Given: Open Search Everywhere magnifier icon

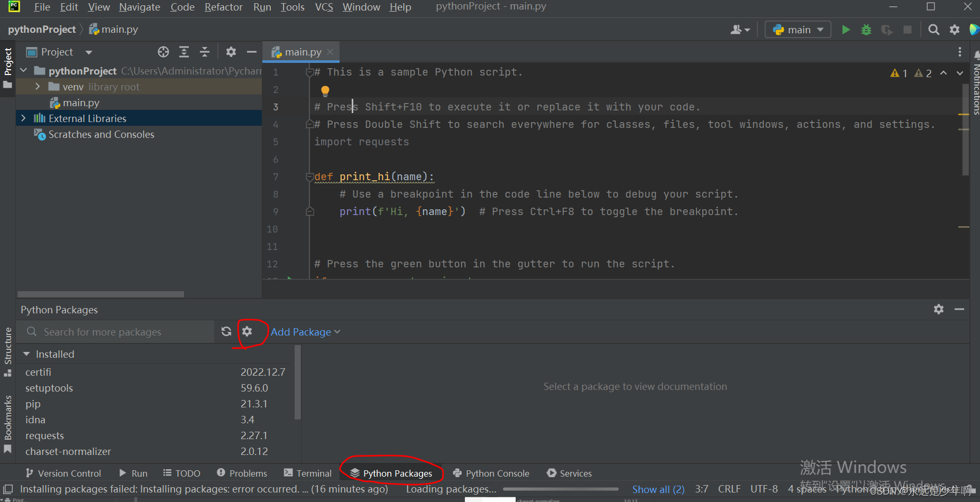Looking at the screenshot, I should tap(934, 30).
